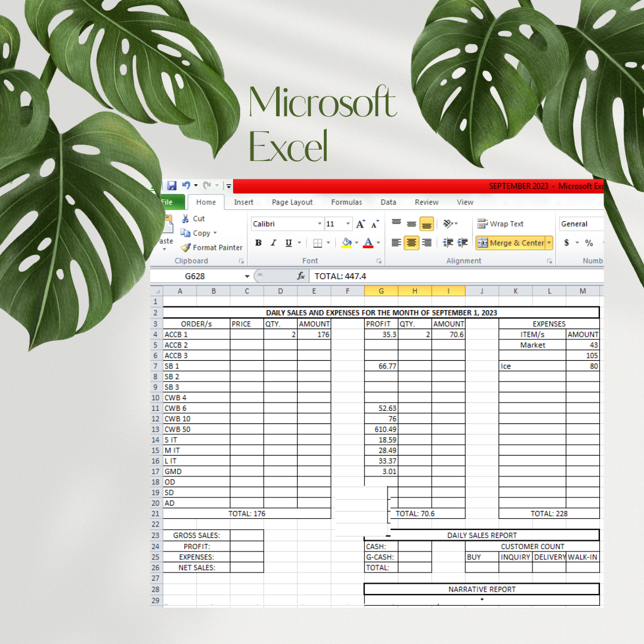Image resolution: width=644 pixels, height=644 pixels.
Task: Select column M header
Action: pos(583,291)
